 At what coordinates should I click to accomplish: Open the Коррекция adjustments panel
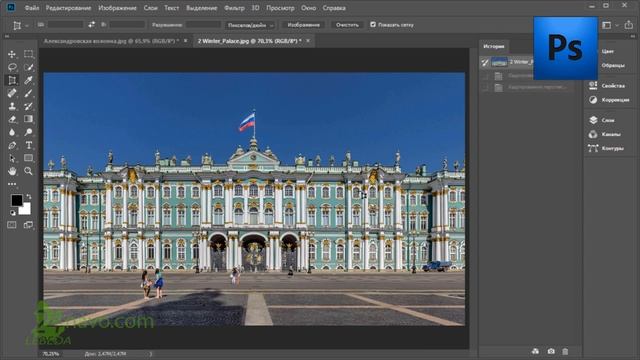click(609, 100)
